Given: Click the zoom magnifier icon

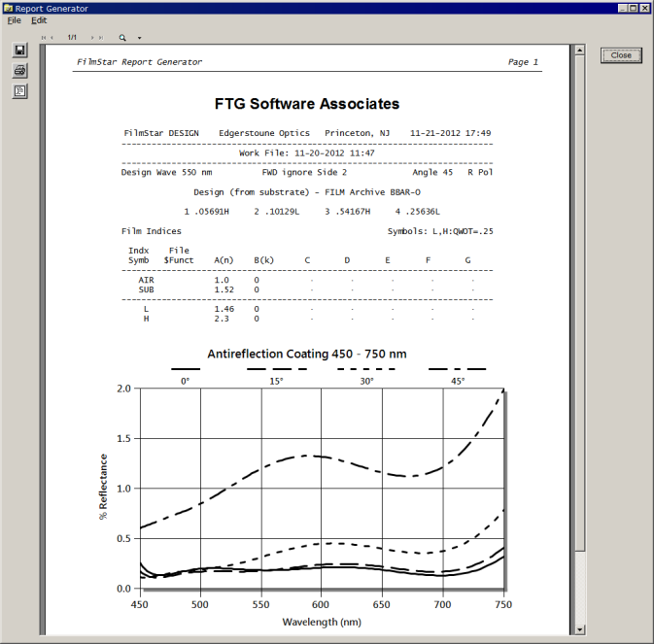Looking at the screenshot, I should pyautogui.click(x=122, y=38).
